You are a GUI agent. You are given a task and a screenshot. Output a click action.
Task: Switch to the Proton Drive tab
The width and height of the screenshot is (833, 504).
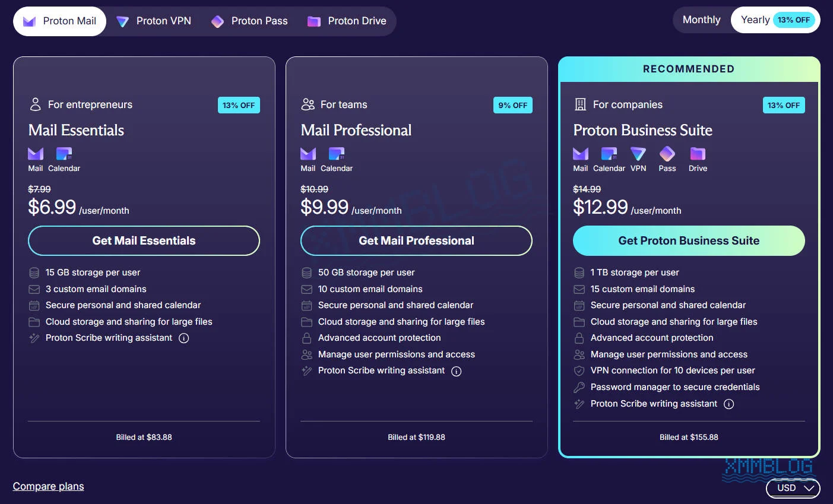click(x=347, y=21)
